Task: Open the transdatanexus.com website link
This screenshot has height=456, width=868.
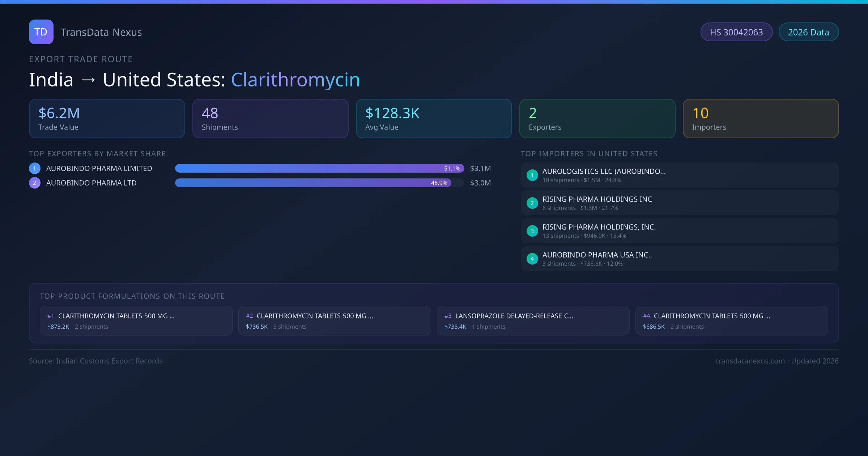Action: [x=750, y=361]
